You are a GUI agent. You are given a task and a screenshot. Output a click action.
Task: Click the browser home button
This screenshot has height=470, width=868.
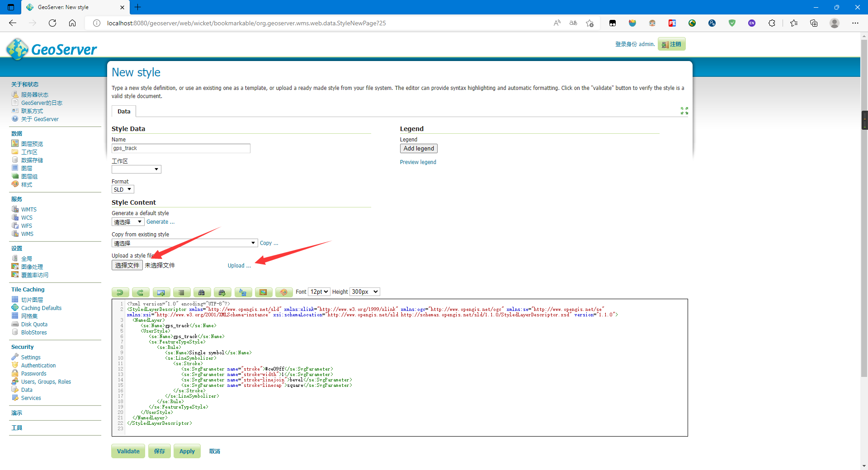(72, 23)
